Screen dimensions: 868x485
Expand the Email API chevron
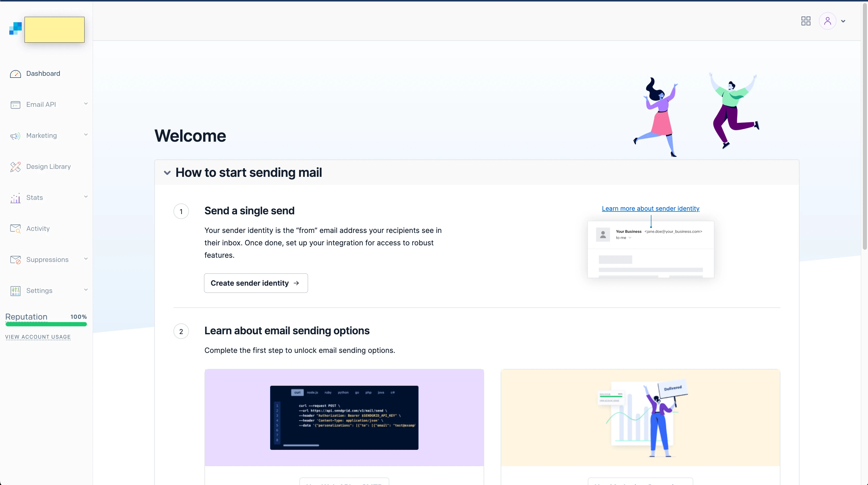click(x=86, y=104)
